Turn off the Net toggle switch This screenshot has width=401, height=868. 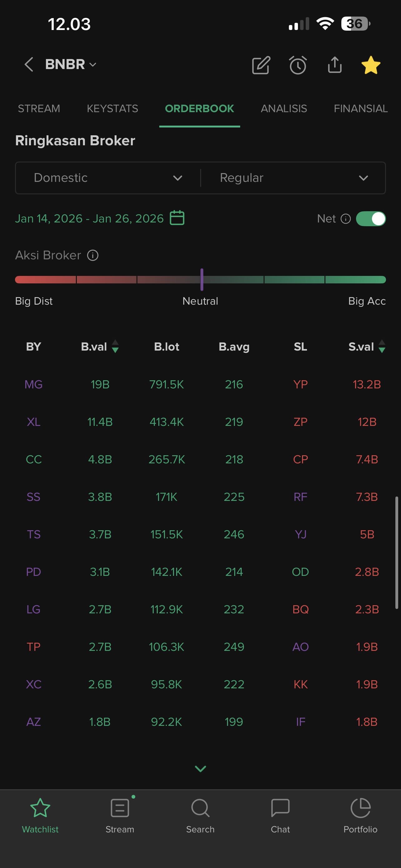371,219
